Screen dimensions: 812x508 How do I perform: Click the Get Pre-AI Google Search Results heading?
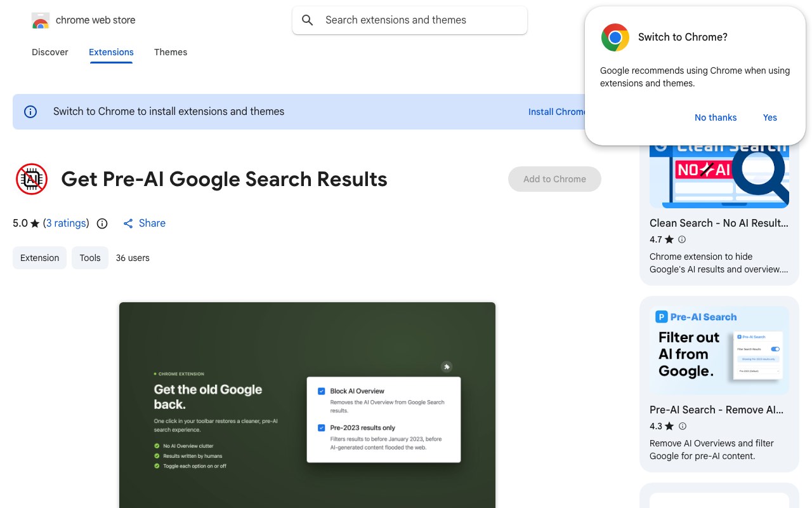(224, 179)
